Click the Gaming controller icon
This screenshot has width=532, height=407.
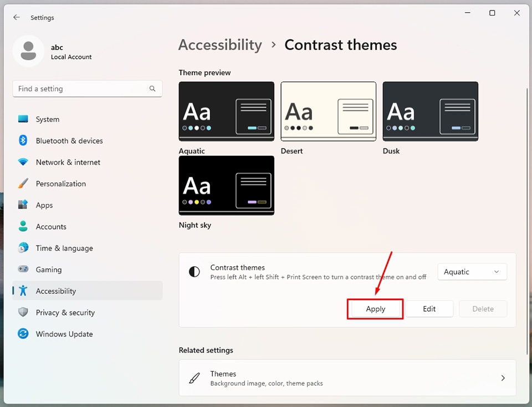click(x=23, y=269)
